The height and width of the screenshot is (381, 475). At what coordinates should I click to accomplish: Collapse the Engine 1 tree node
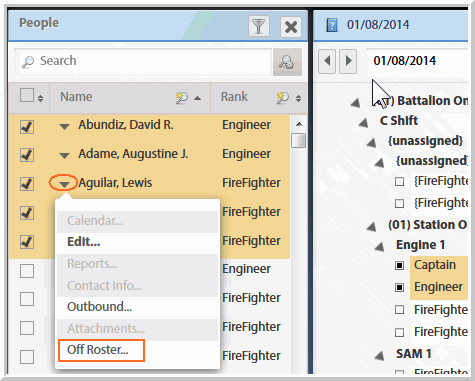[379, 247]
